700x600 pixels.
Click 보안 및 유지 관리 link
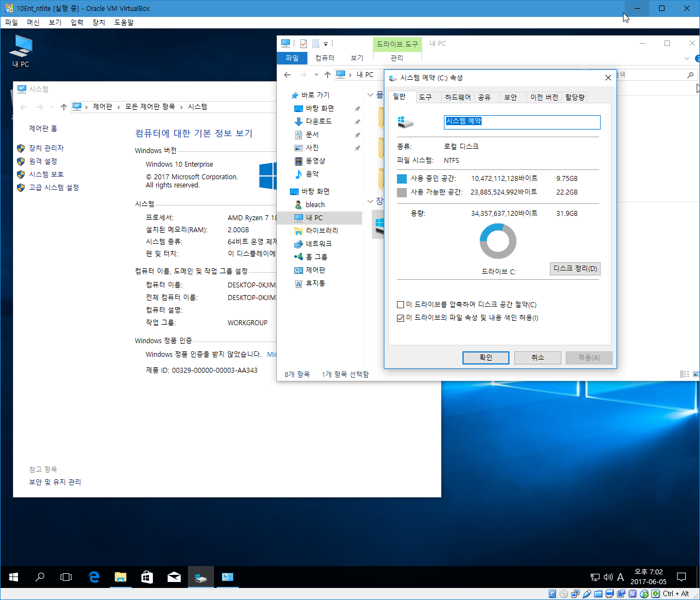pos(55,482)
